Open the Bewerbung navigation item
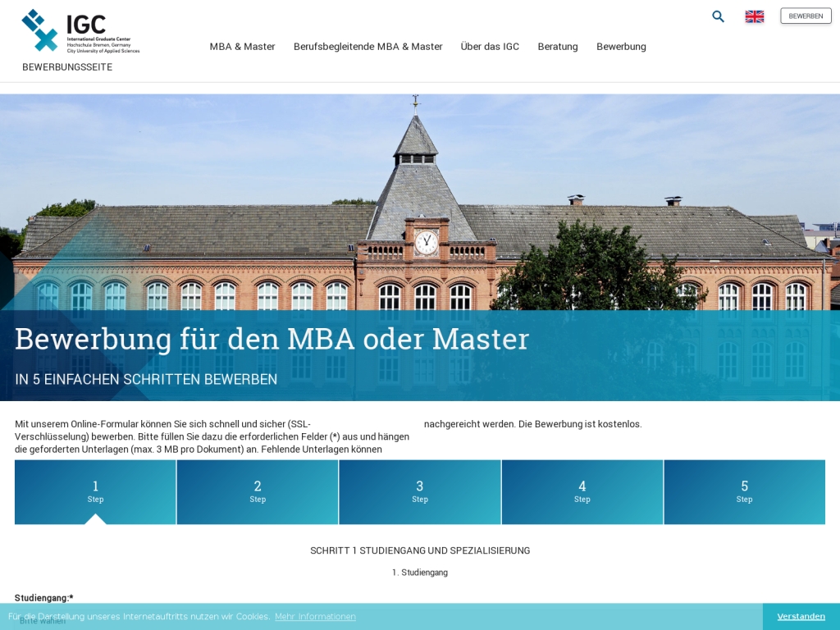The height and width of the screenshot is (630, 840). (621, 47)
